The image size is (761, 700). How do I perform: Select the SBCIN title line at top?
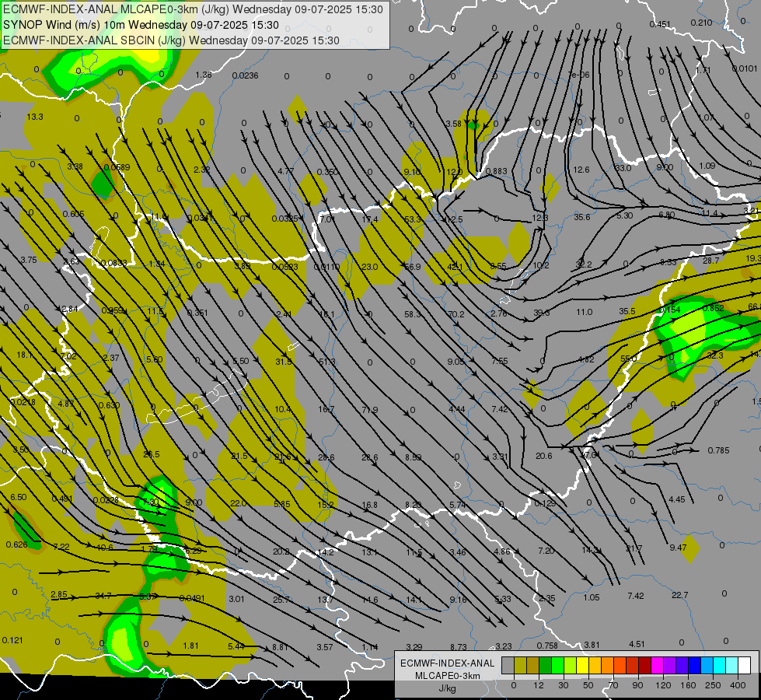pyautogui.click(x=171, y=40)
